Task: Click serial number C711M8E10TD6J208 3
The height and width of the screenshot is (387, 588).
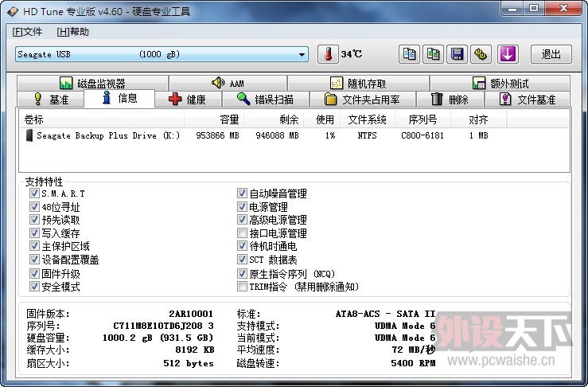Action: coord(163,326)
